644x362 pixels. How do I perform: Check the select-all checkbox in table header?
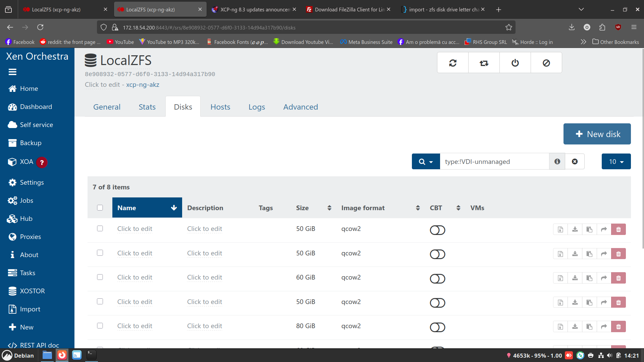(x=100, y=208)
